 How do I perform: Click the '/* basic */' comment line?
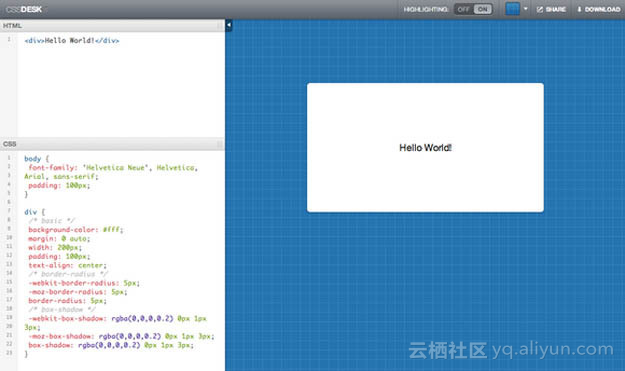pyautogui.click(x=51, y=221)
